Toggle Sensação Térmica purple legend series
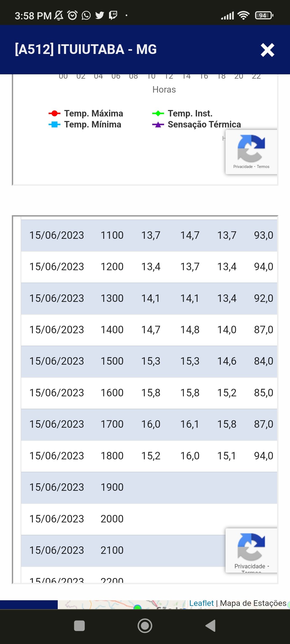Image resolution: width=290 pixels, height=644 pixels. click(x=197, y=125)
